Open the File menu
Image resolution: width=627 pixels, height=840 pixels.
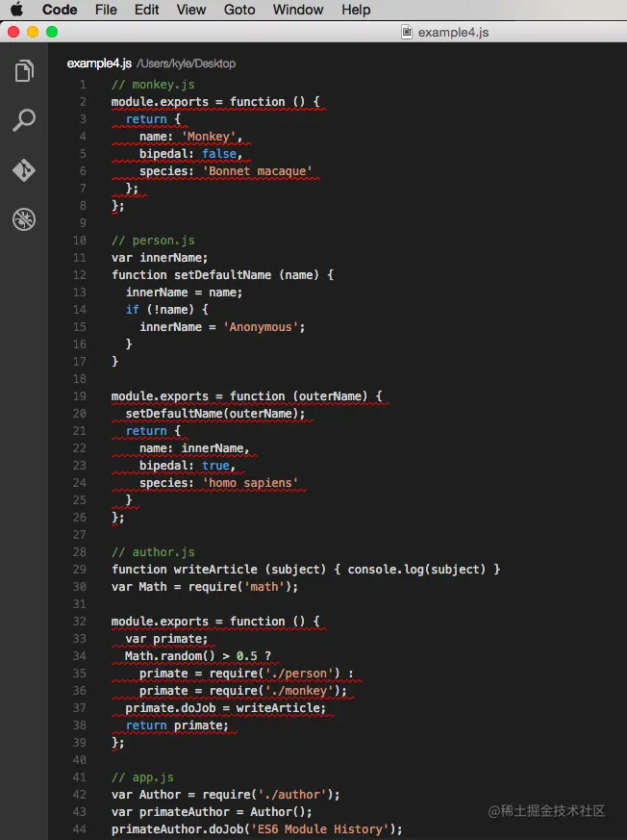pyautogui.click(x=106, y=10)
